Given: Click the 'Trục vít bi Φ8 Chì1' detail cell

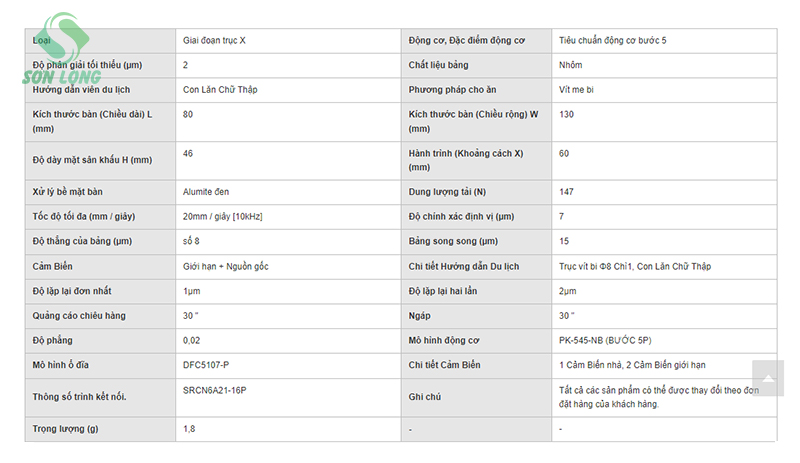Looking at the screenshot, I should [x=664, y=266].
